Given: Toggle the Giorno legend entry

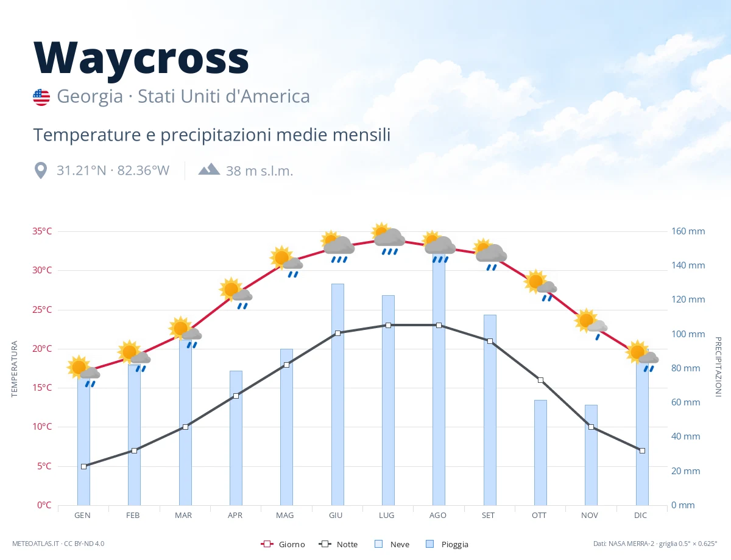Looking at the screenshot, I should click(283, 544).
